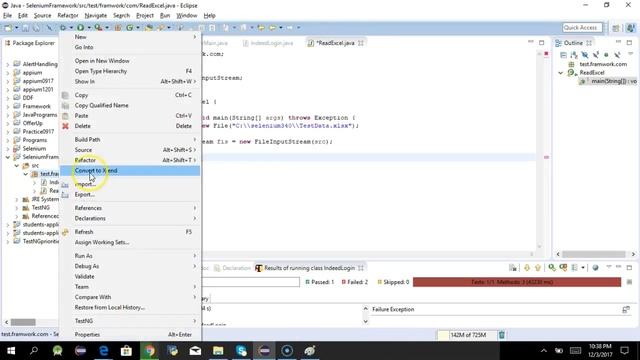
Task: Toggle Hide Non-Public Members in Outline
Action: click(x=606, y=54)
